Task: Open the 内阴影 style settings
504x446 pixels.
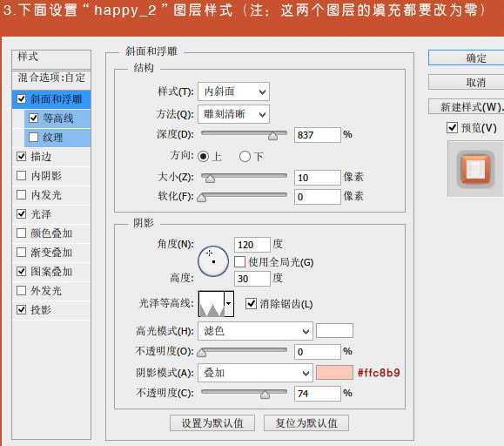Action: pyautogui.click(x=46, y=176)
